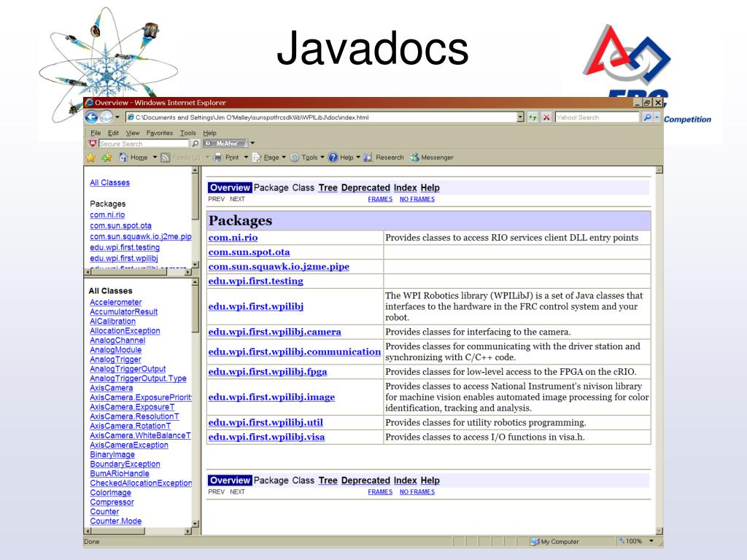This screenshot has width=747, height=560.
Task: Select the top Tree navigation tab
Action: (328, 187)
